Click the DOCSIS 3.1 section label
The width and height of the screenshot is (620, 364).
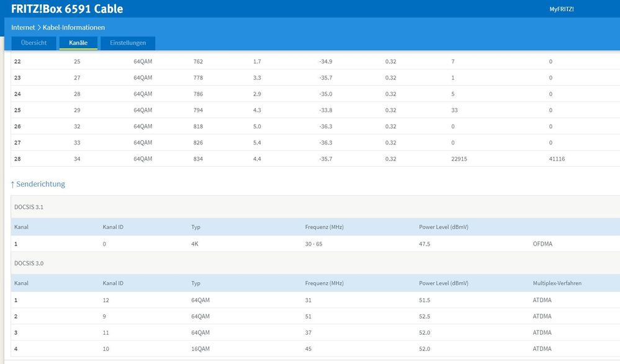tap(29, 207)
